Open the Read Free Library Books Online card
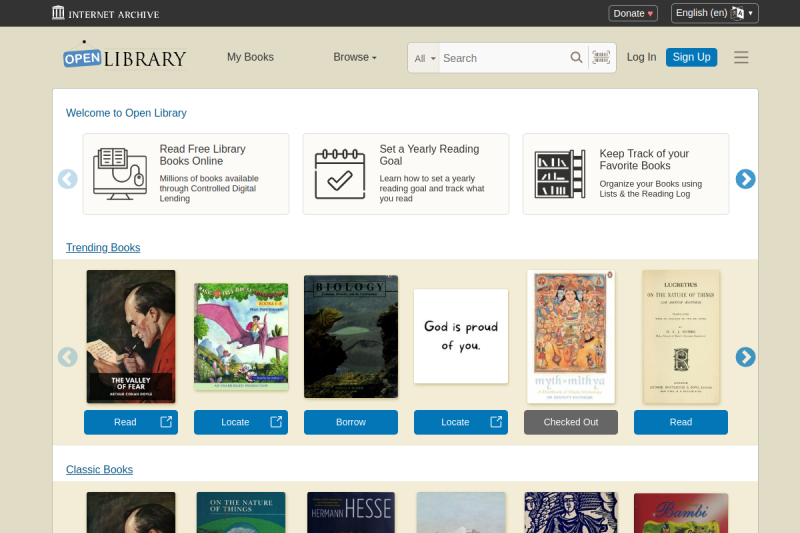Viewport: 800px width, 533px height. pos(186,174)
